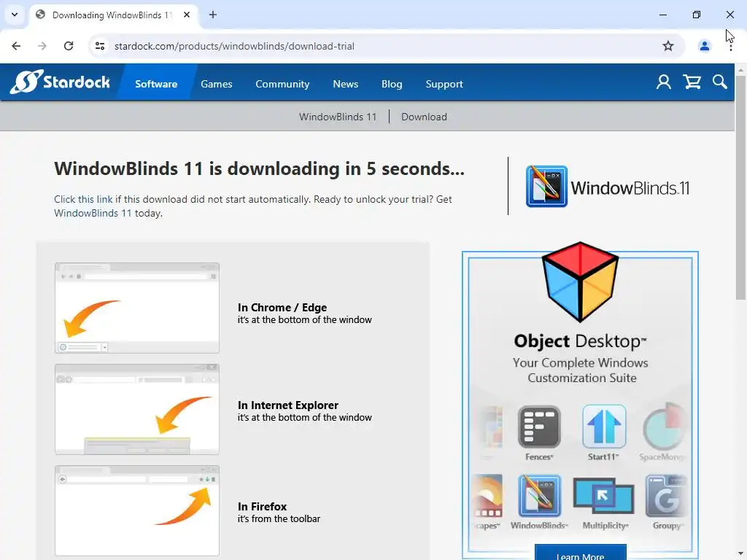This screenshot has width=747, height=560.
Task: Click the WindowBlinds 11 product logo icon
Action: (546, 186)
